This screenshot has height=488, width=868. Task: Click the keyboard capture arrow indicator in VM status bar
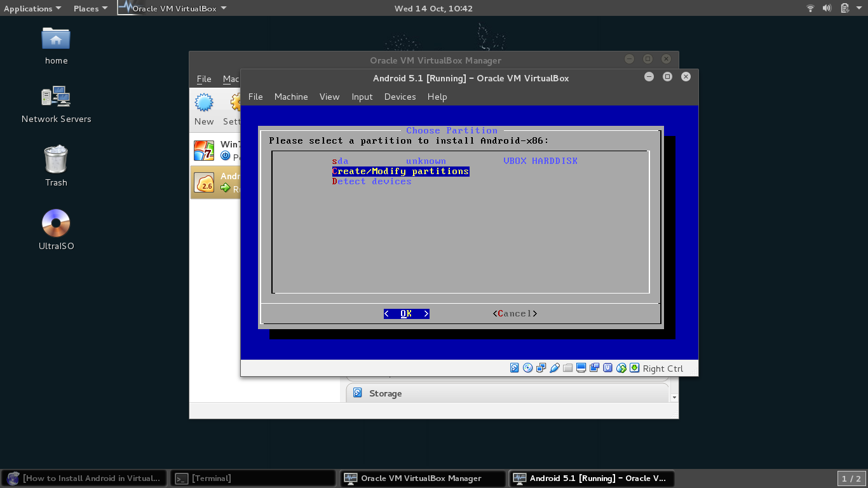(634, 368)
